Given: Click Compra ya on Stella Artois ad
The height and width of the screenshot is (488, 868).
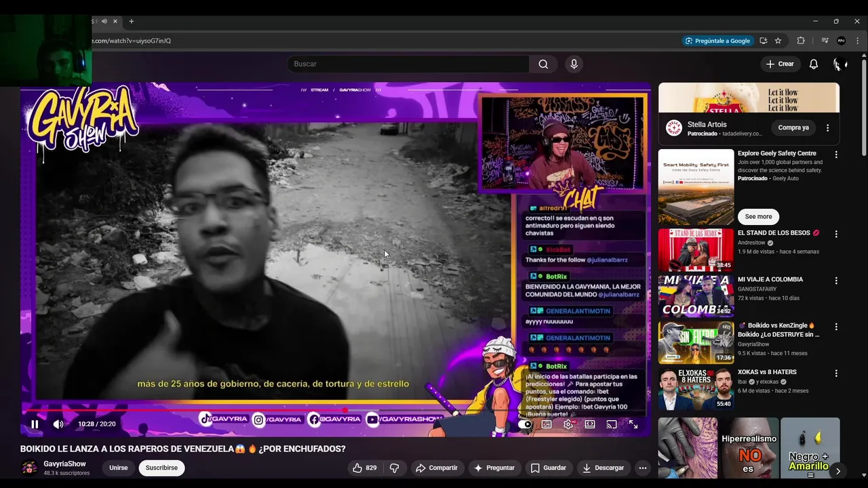Looking at the screenshot, I should click(x=793, y=127).
